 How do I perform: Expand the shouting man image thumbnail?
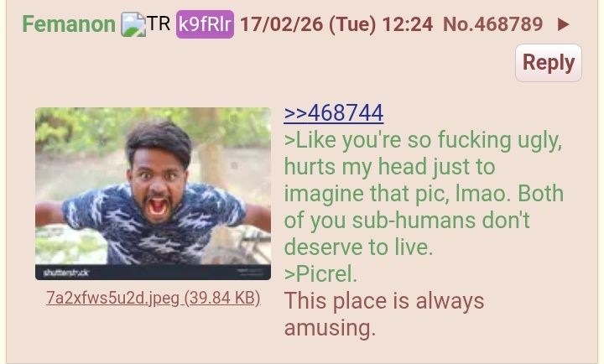(153, 194)
